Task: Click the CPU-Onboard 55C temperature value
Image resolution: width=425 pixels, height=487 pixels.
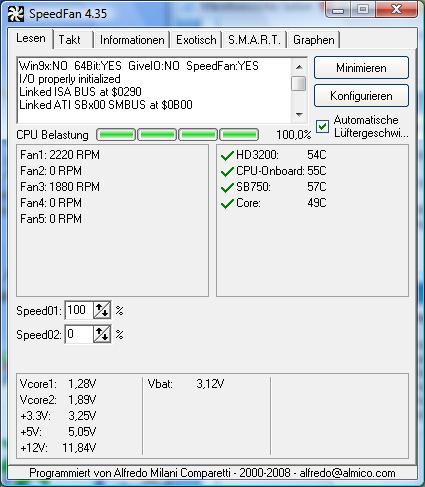Action: 317,171
